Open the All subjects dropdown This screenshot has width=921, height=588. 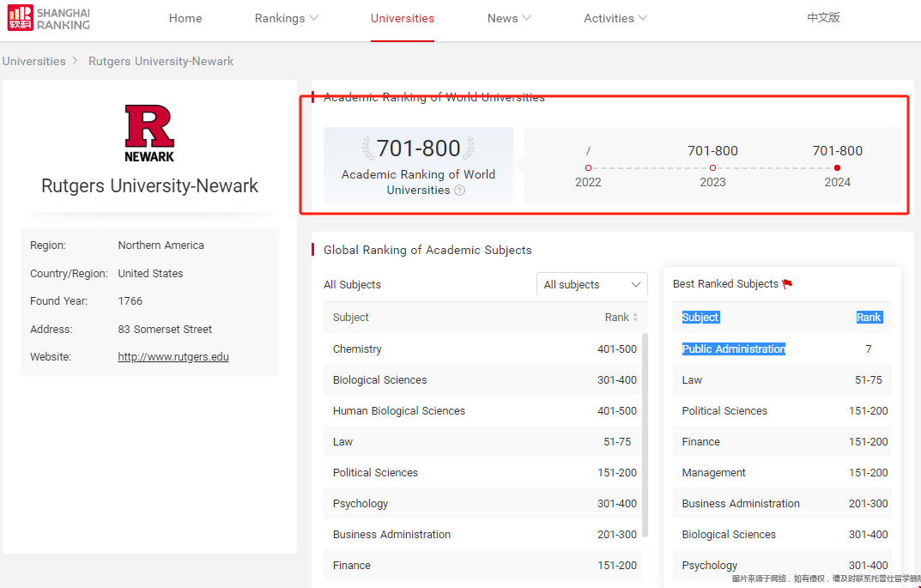(x=592, y=284)
